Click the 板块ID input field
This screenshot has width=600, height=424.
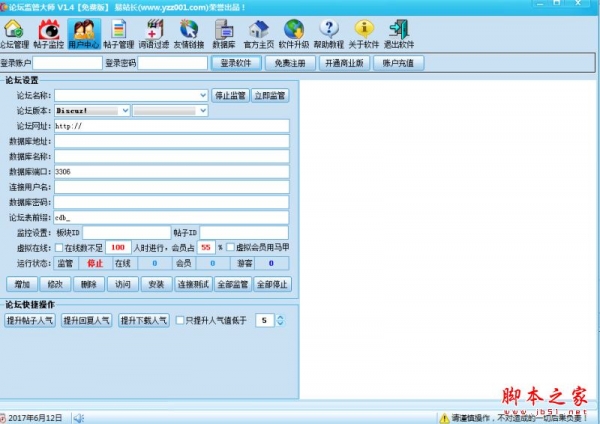coord(127,232)
